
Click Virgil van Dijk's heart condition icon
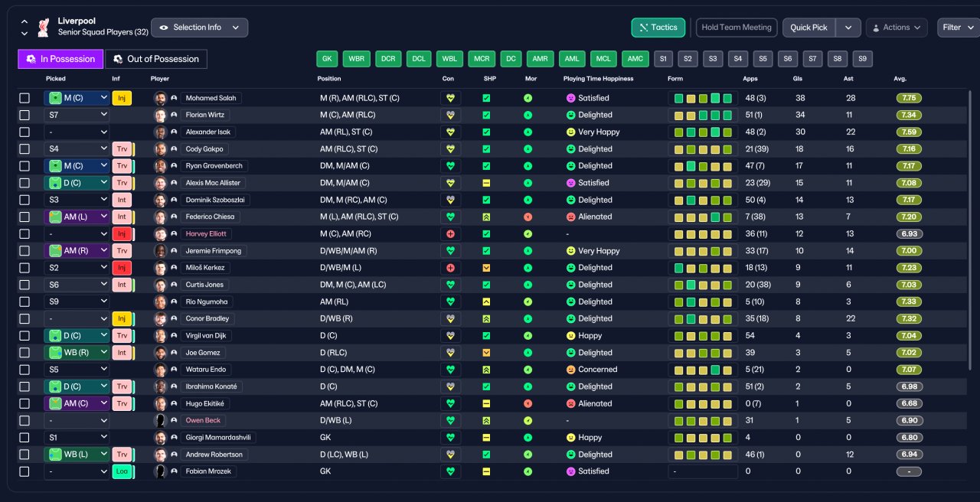coord(451,336)
